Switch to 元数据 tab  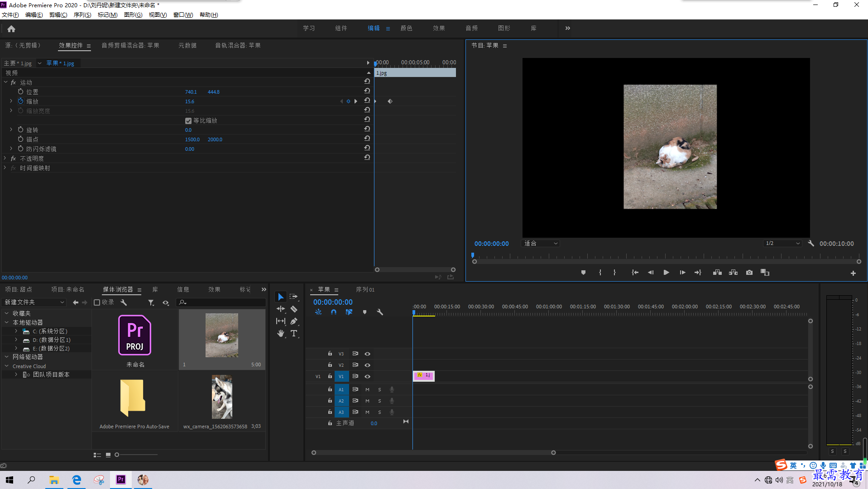(187, 45)
